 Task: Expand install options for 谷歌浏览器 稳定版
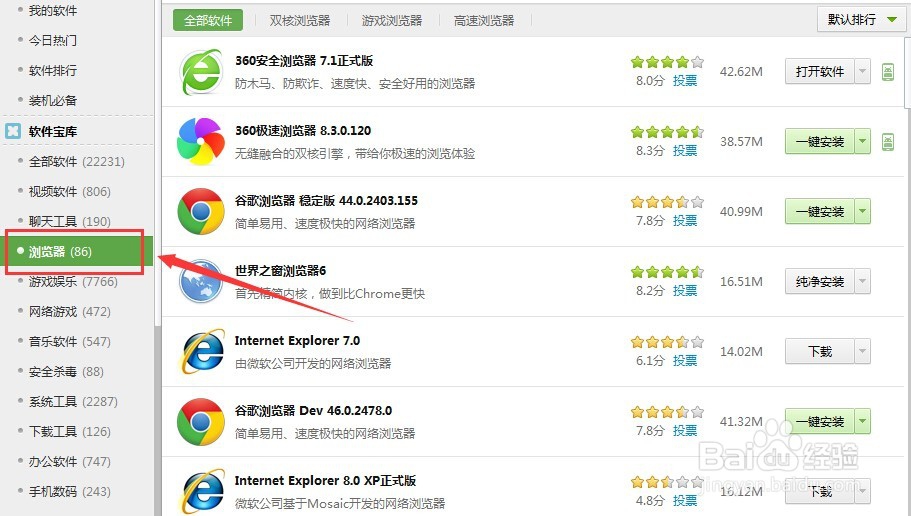(863, 211)
